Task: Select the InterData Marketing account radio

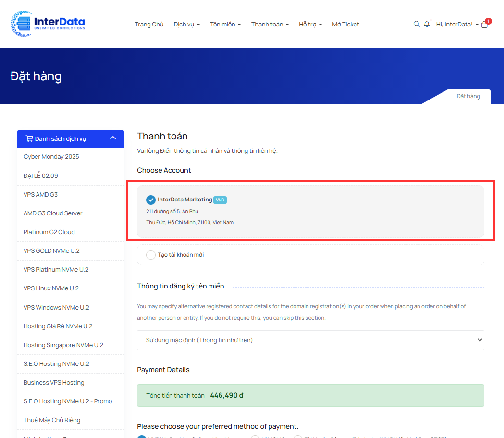Action: click(x=151, y=200)
